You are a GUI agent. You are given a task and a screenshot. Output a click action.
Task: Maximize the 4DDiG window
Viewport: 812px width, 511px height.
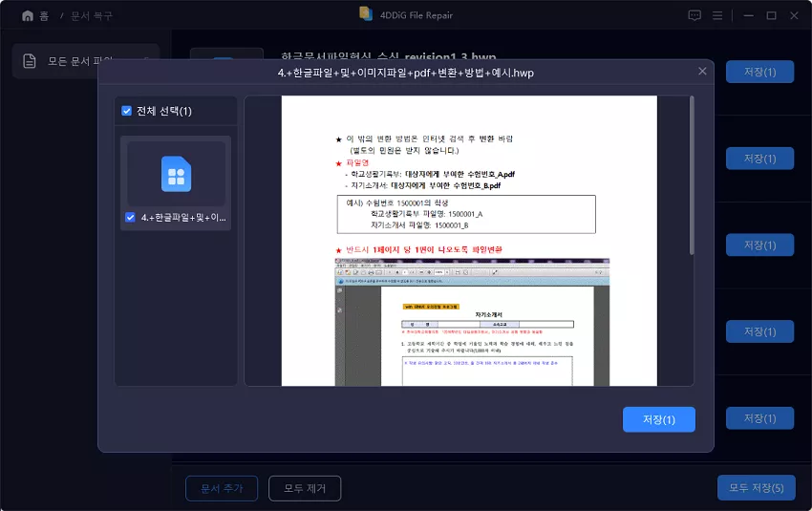pos(771,15)
